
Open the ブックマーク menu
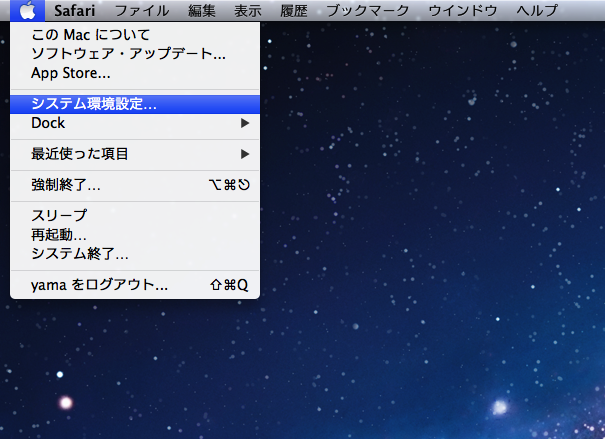pos(367,10)
